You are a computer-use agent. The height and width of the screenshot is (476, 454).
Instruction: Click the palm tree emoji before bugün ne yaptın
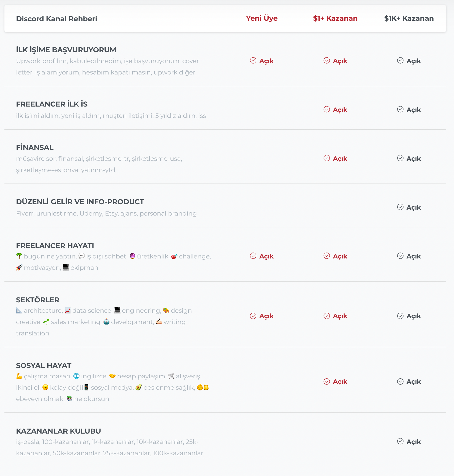pyautogui.click(x=19, y=256)
